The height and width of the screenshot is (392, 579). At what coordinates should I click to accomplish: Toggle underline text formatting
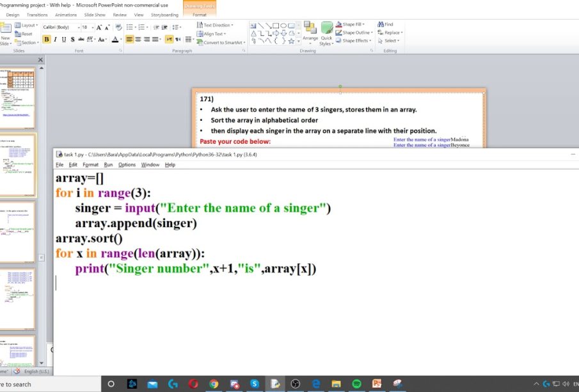(63, 39)
